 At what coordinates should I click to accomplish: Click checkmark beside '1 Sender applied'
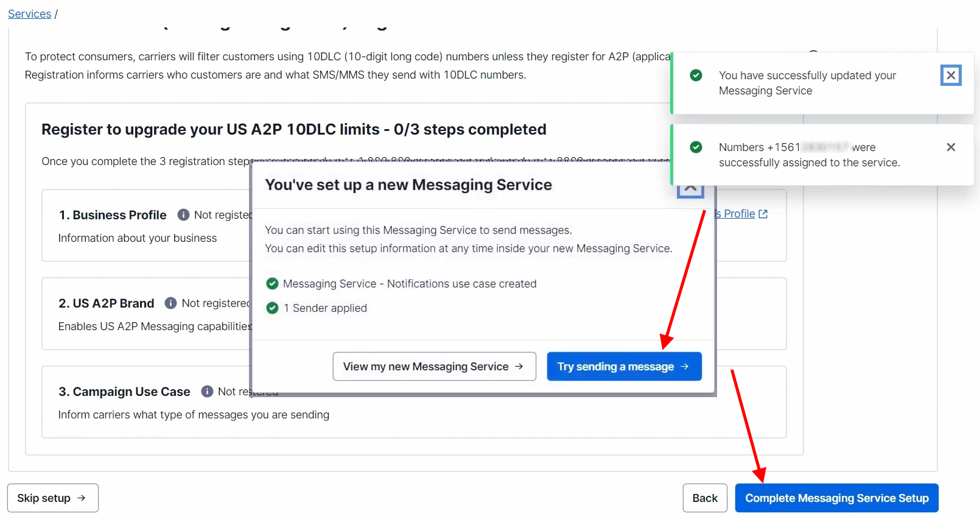click(273, 308)
